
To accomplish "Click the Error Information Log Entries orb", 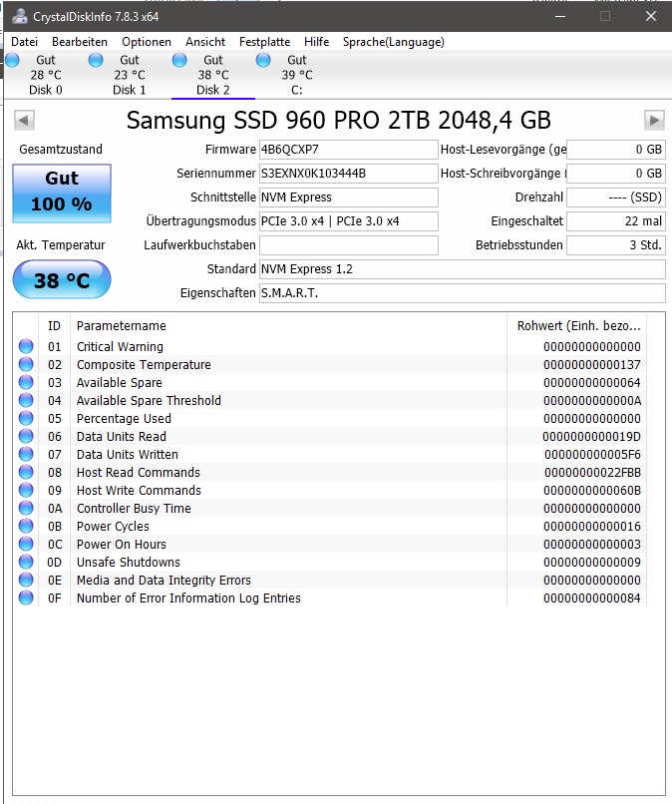I will click(26, 598).
